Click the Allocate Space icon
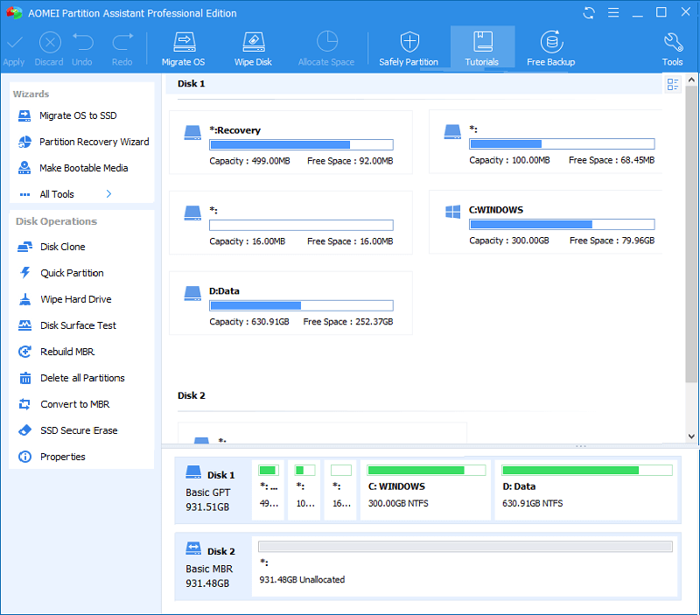Viewport: 700px width, 615px height. point(327,41)
